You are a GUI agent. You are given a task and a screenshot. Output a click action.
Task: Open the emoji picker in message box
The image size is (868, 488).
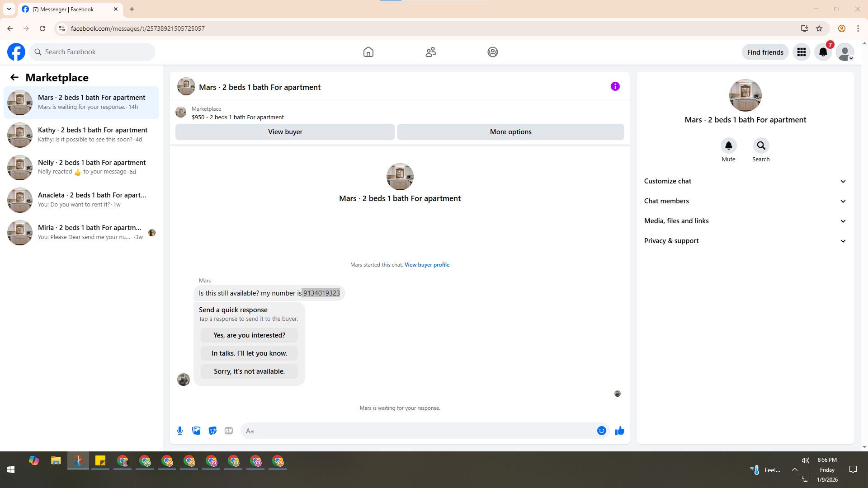click(x=601, y=431)
